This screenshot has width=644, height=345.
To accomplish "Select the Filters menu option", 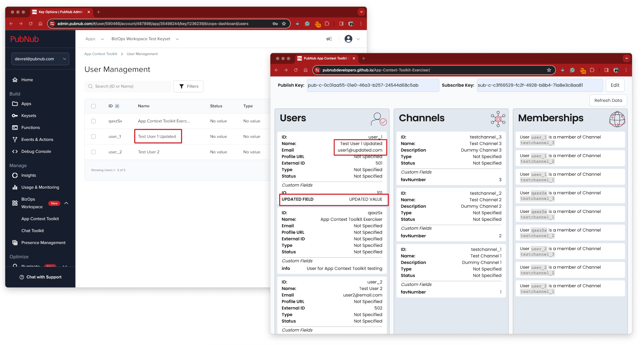I will pyautogui.click(x=188, y=86).
